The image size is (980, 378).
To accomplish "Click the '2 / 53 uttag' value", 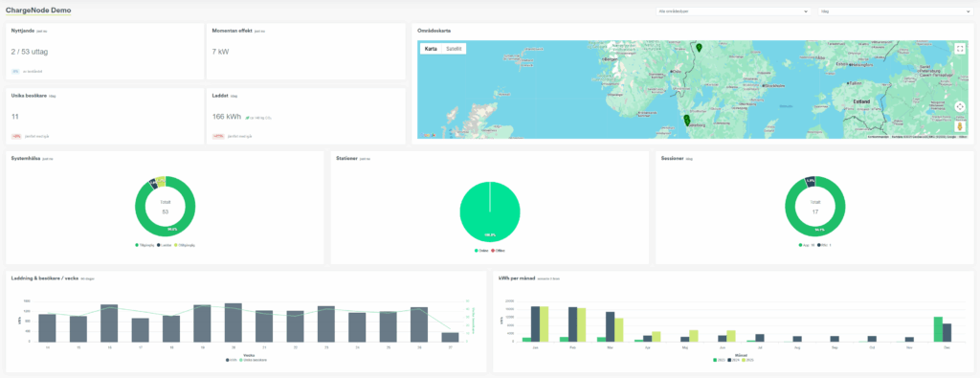I will (30, 52).
